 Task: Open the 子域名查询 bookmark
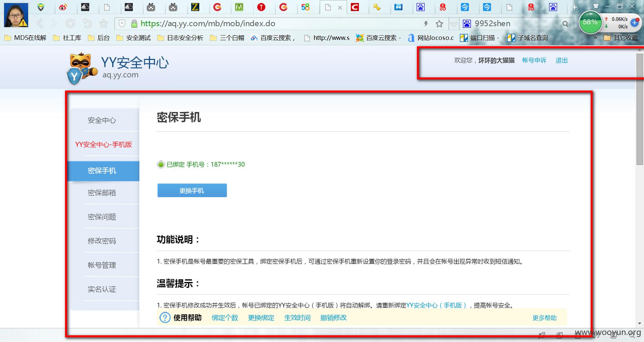[x=530, y=38]
